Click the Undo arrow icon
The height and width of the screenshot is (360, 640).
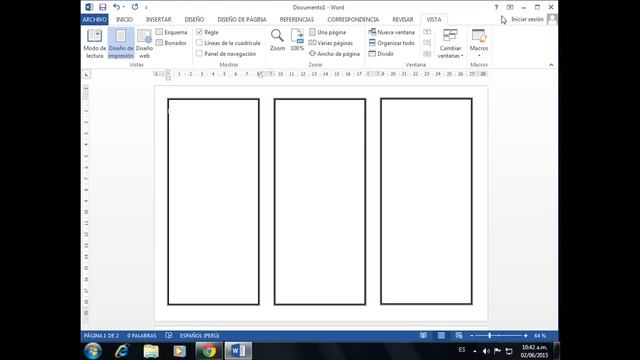[116, 7]
